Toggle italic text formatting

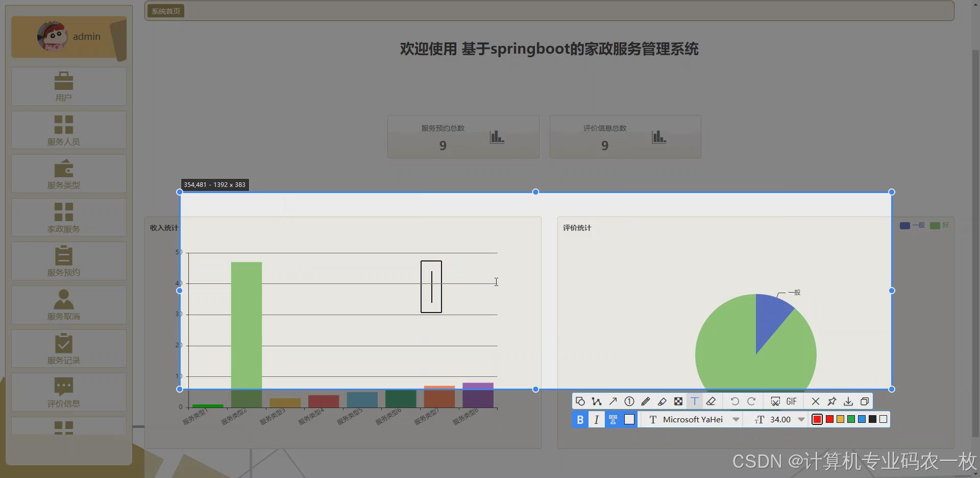(x=597, y=419)
